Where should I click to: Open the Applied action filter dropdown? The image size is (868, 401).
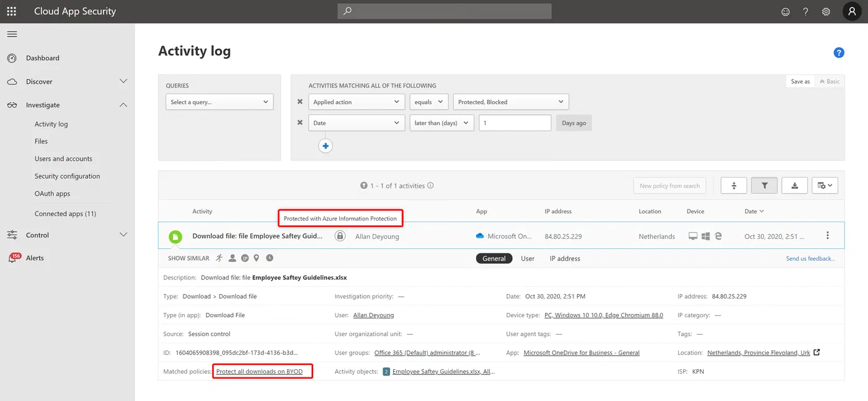[x=356, y=102]
